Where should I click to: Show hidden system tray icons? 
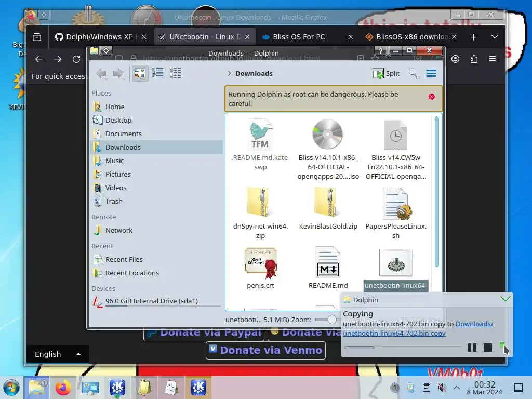[457, 388]
